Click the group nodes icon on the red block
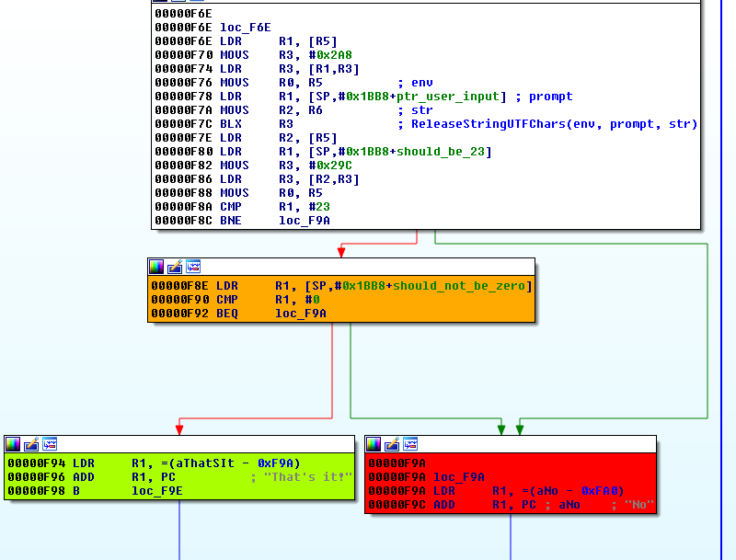Screen dimensions: 736x560 click(x=410, y=444)
